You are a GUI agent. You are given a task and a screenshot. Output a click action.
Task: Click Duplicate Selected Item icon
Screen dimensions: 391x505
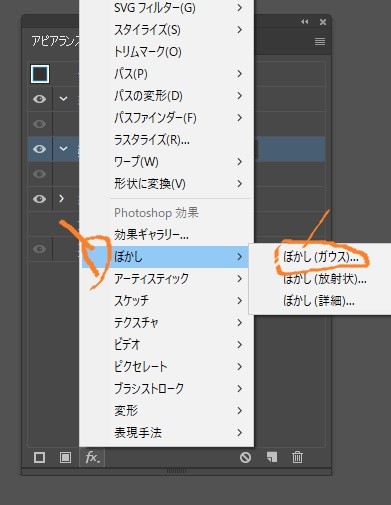coord(272,457)
